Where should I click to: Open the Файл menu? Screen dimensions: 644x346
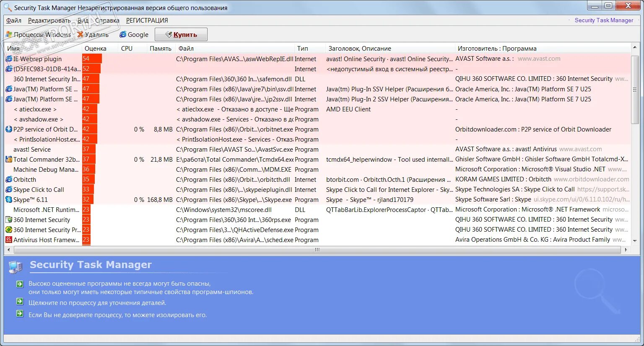pyautogui.click(x=14, y=21)
